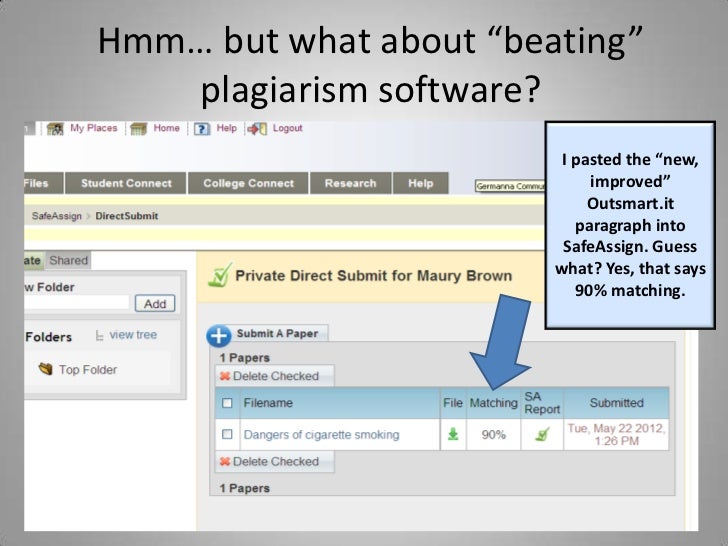Click the blue plus Submit A Paper icon
This screenshot has width=728, height=546.
tap(219, 335)
